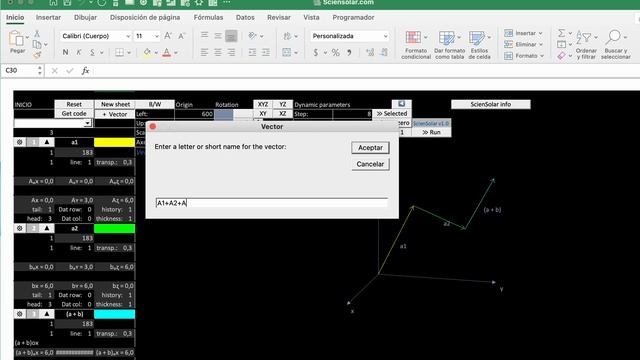Apply currency dollar format
Viewport: 640px width, 360px height.
coord(316,53)
